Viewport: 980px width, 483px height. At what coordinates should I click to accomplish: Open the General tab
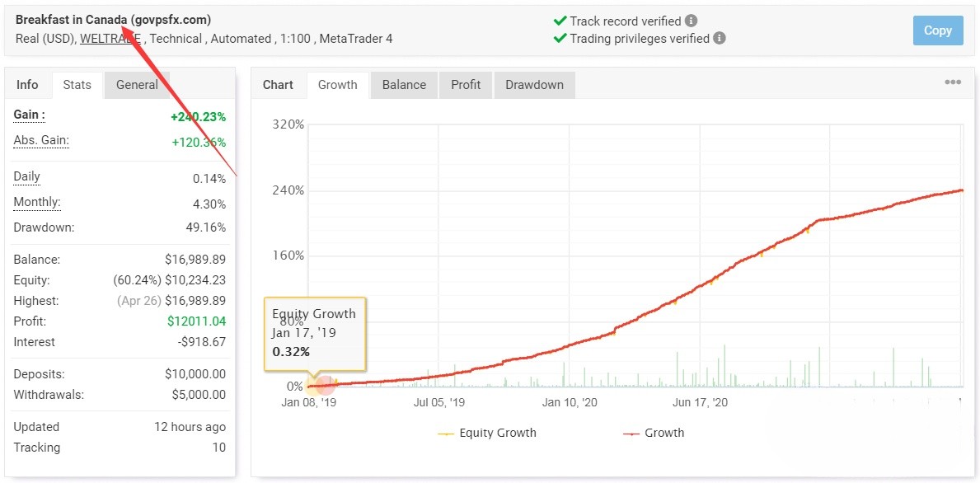pyautogui.click(x=137, y=85)
